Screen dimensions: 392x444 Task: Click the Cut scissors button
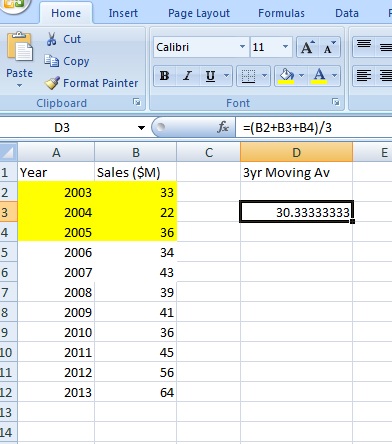click(63, 39)
